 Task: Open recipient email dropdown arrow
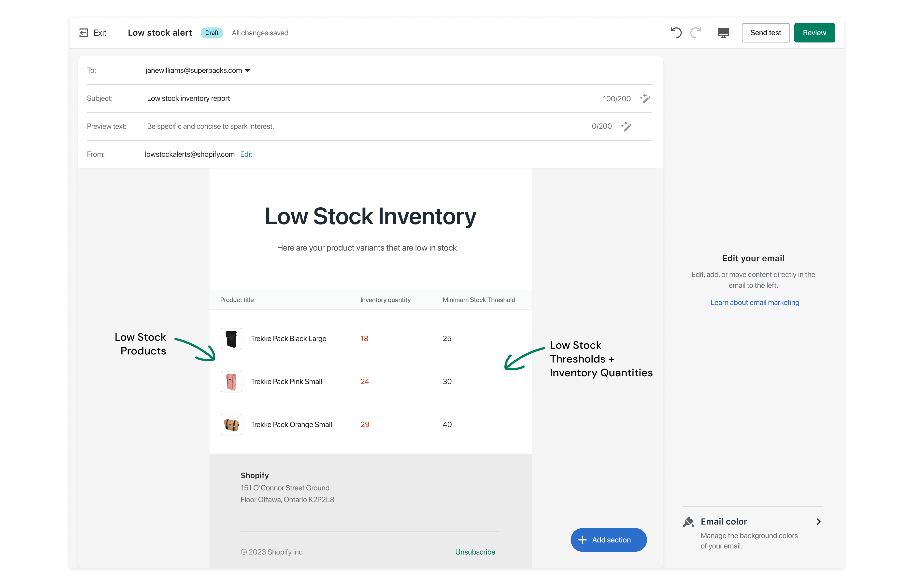pos(247,71)
